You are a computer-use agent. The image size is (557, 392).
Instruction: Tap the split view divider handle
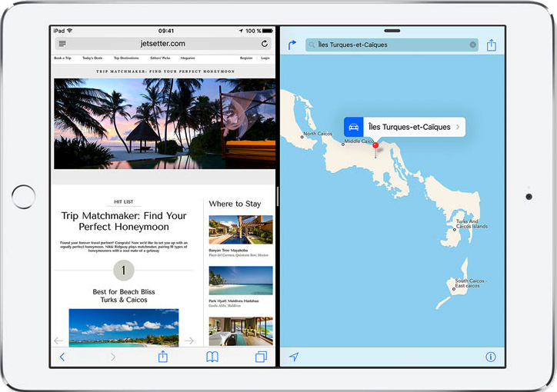pos(278,196)
